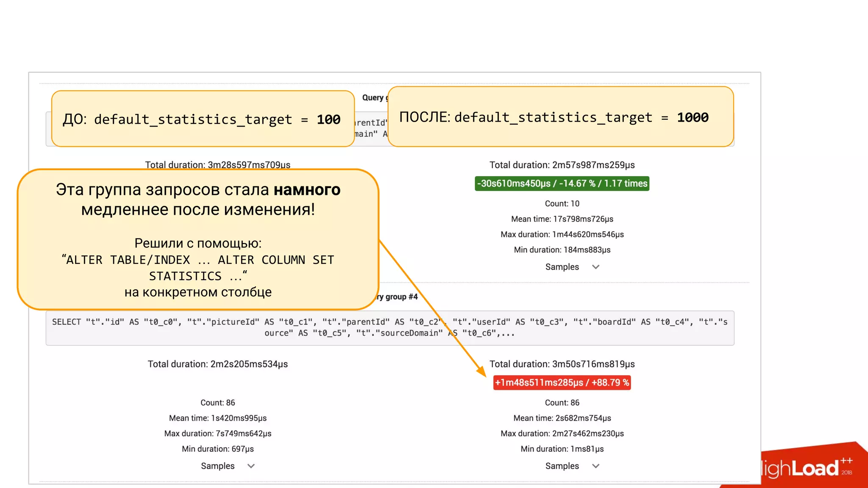Click 'Min duration: 184ms883µs' value
This screenshot has height=488, width=868.
[x=562, y=250]
